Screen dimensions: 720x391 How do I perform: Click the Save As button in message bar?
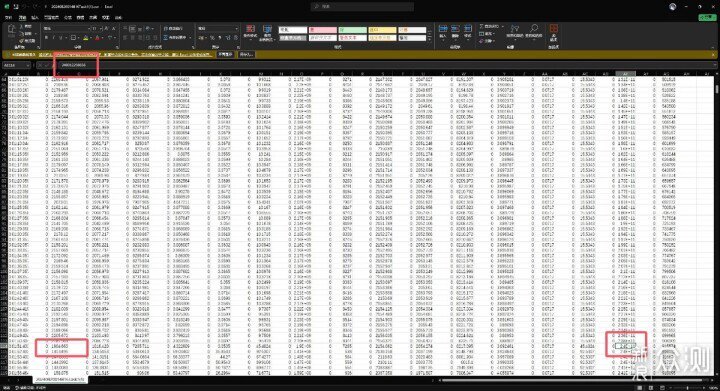click(246, 54)
